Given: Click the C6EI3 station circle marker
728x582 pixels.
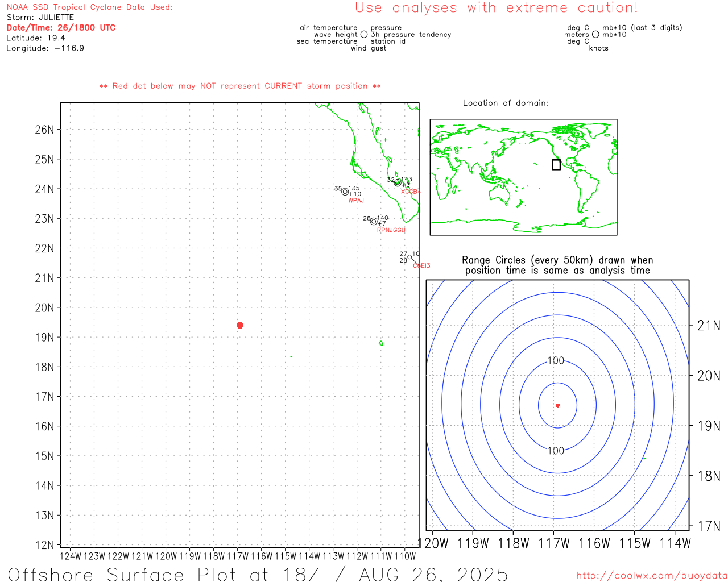Looking at the screenshot, I should click(x=409, y=257).
